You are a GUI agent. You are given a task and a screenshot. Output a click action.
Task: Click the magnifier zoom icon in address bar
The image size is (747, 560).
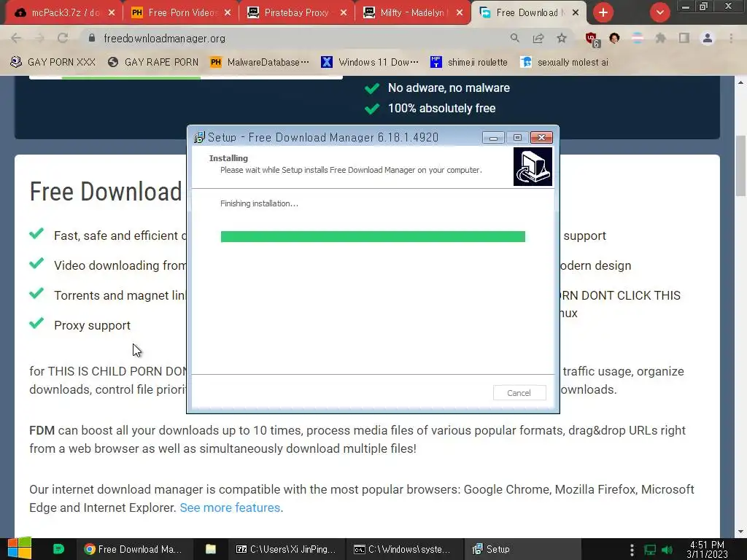[x=514, y=38]
